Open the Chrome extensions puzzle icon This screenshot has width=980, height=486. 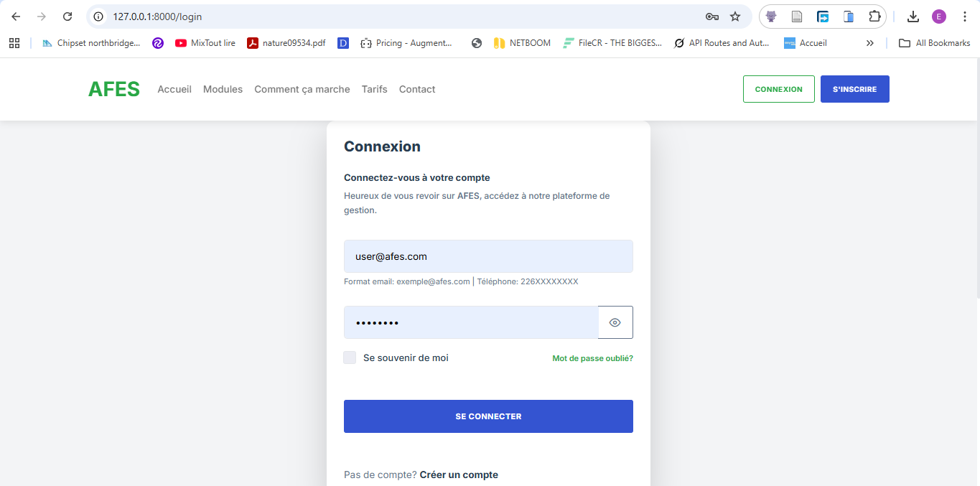874,17
